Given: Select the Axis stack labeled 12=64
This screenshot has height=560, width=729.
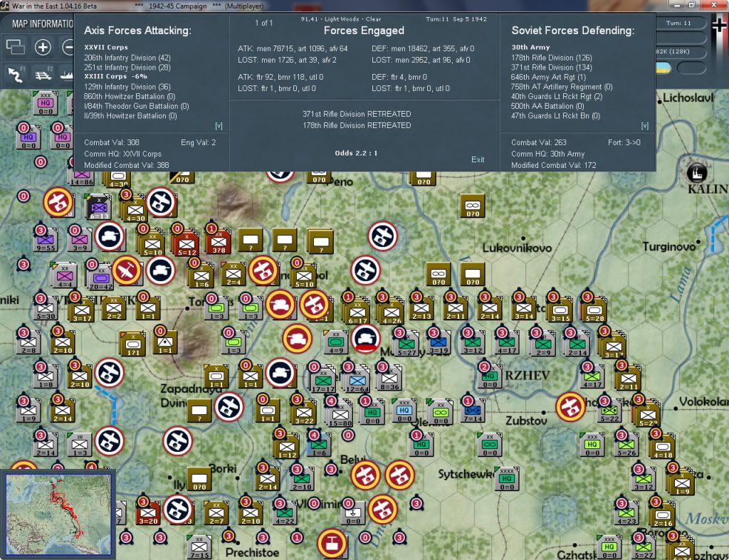Looking at the screenshot, I should 357,380.
